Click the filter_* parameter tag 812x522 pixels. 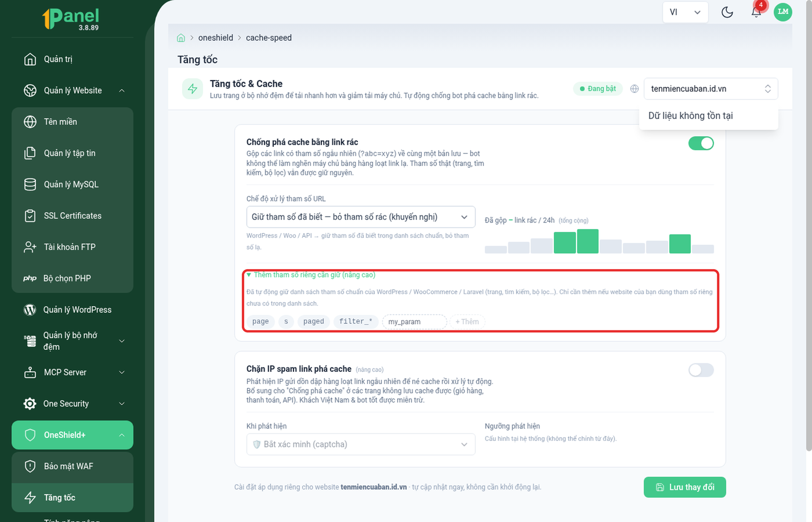coord(356,321)
